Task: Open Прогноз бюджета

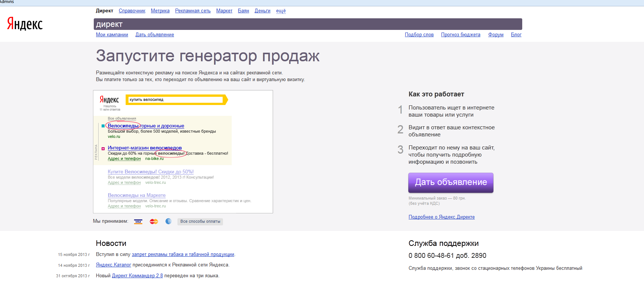Action: pos(461,35)
